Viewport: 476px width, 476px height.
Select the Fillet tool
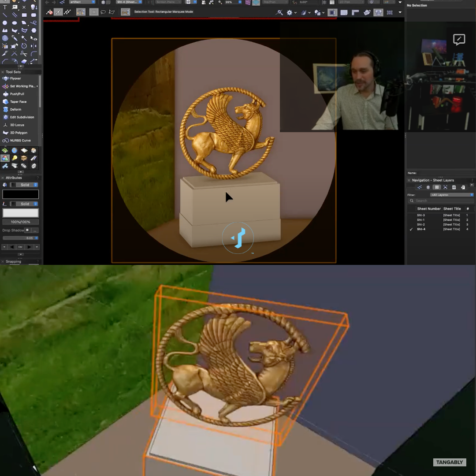coord(33,54)
